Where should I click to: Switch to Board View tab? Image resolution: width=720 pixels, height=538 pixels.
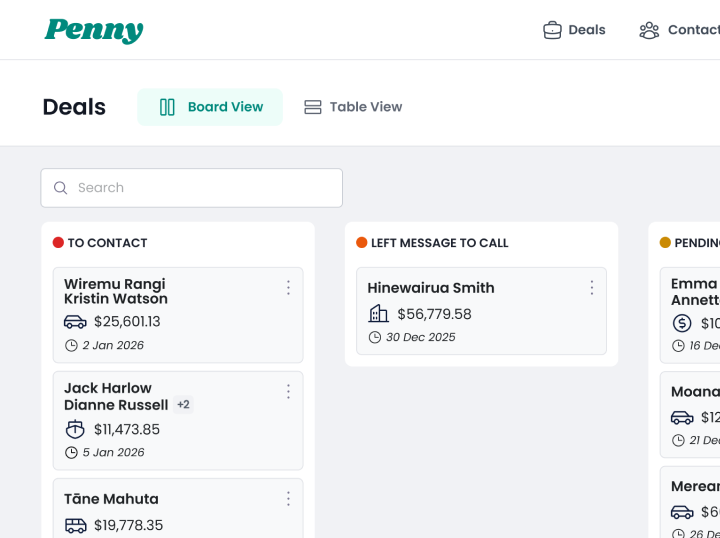click(x=210, y=107)
